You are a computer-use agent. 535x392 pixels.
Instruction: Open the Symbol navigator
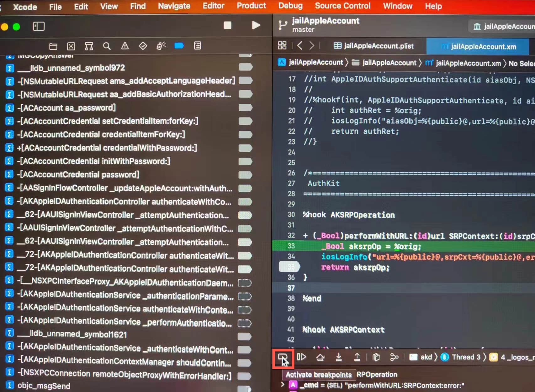tap(89, 46)
